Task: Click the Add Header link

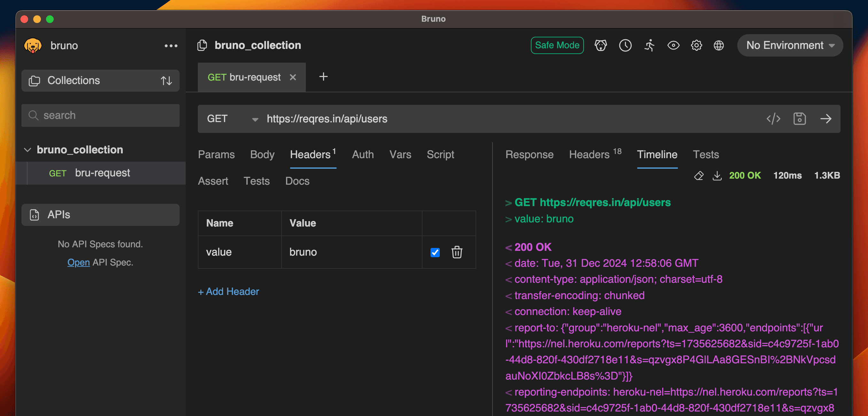Action: (x=229, y=291)
